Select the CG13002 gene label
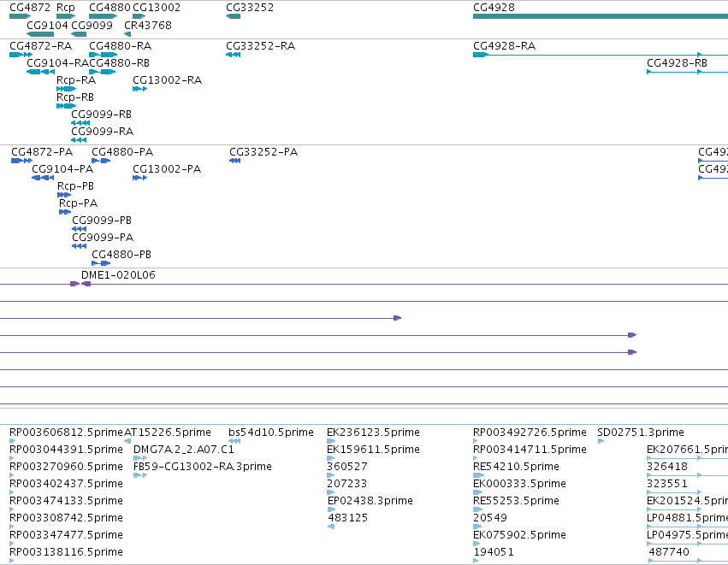The height and width of the screenshot is (565, 728). [x=157, y=8]
